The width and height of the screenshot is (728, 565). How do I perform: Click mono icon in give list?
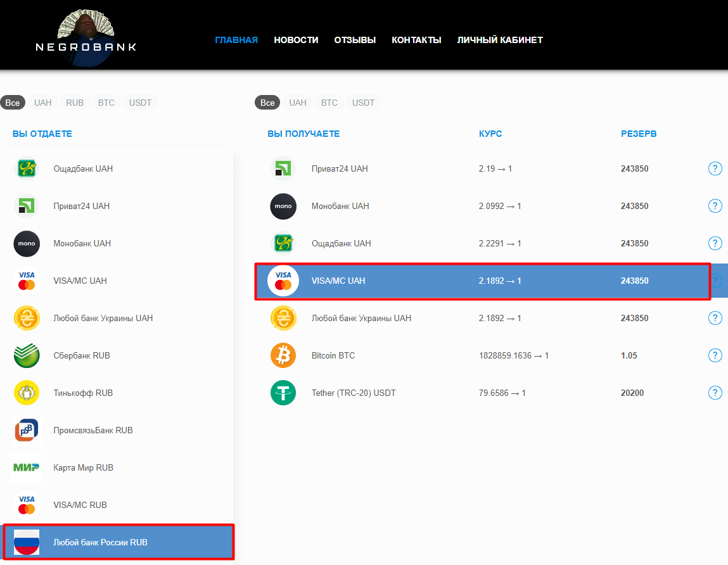point(27,244)
